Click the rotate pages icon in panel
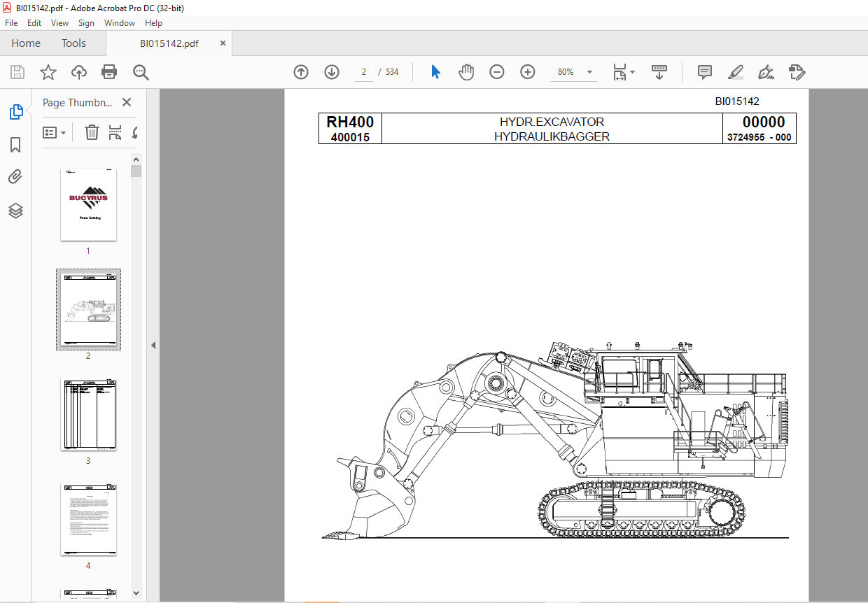The height and width of the screenshot is (603, 868). click(x=134, y=132)
